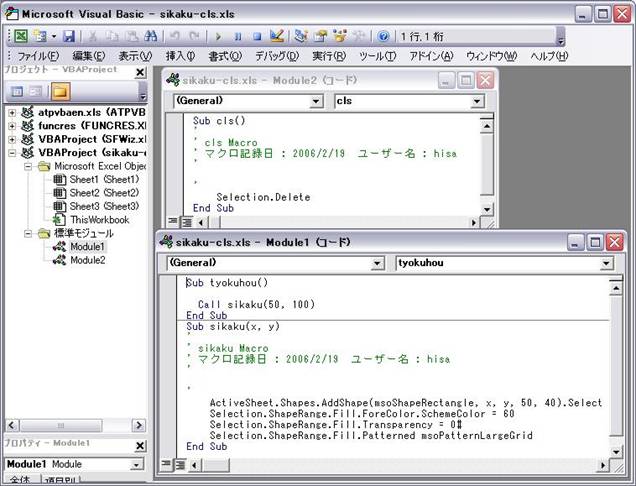
Task: Open the ツール(T) menu
Action: (x=377, y=56)
